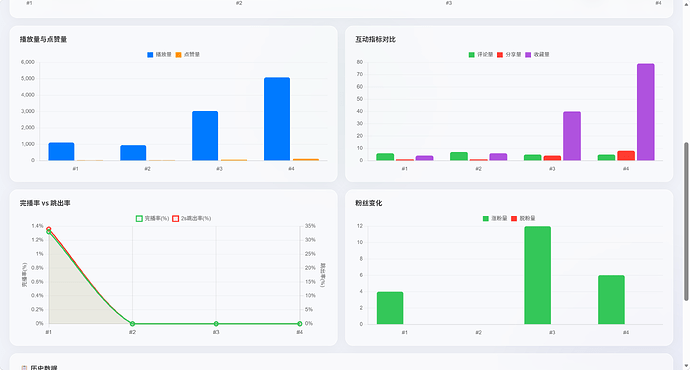Screen dimensions: 690x370
Task: Toggle the 2s跳出率(%) legend item
Action: tap(191, 218)
